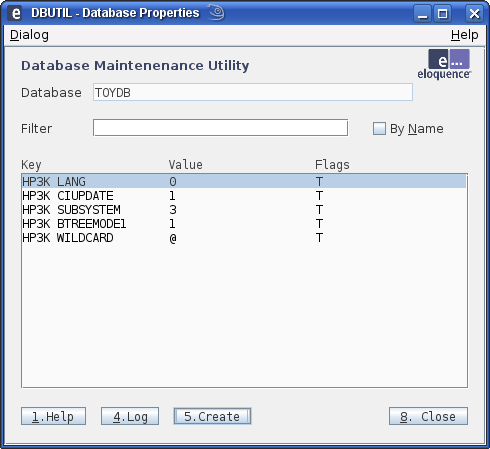The width and height of the screenshot is (490, 449).
Task: Click the 4.Log button
Action: coord(130,416)
